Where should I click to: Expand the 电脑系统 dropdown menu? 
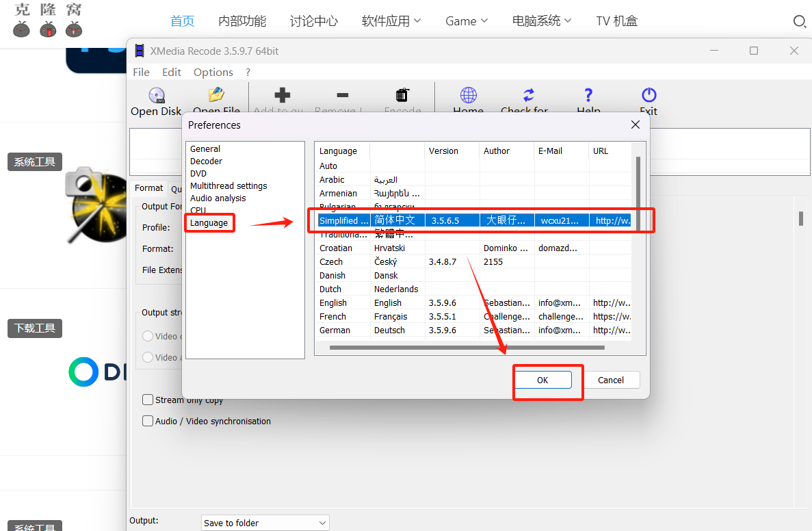pyautogui.click(x=542, y=21)
